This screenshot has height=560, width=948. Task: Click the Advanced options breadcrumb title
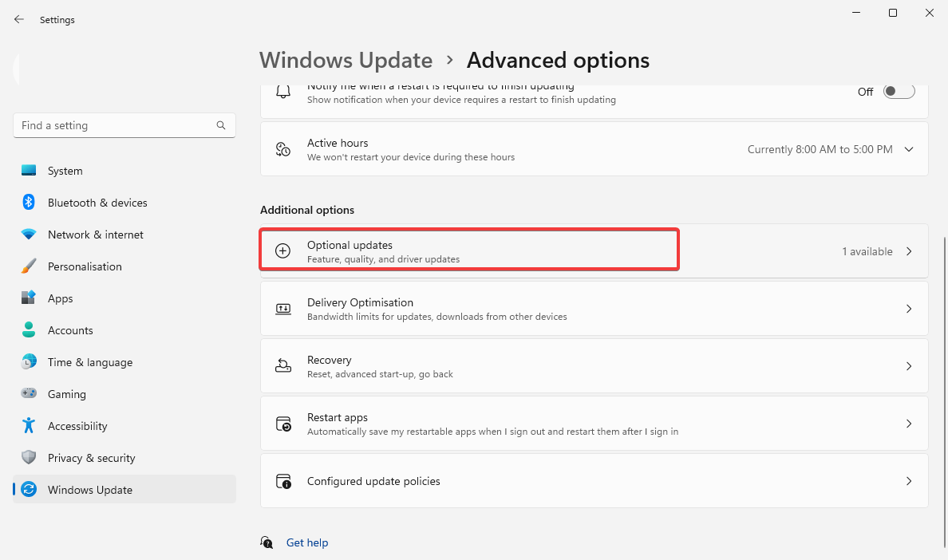(558, 61)
